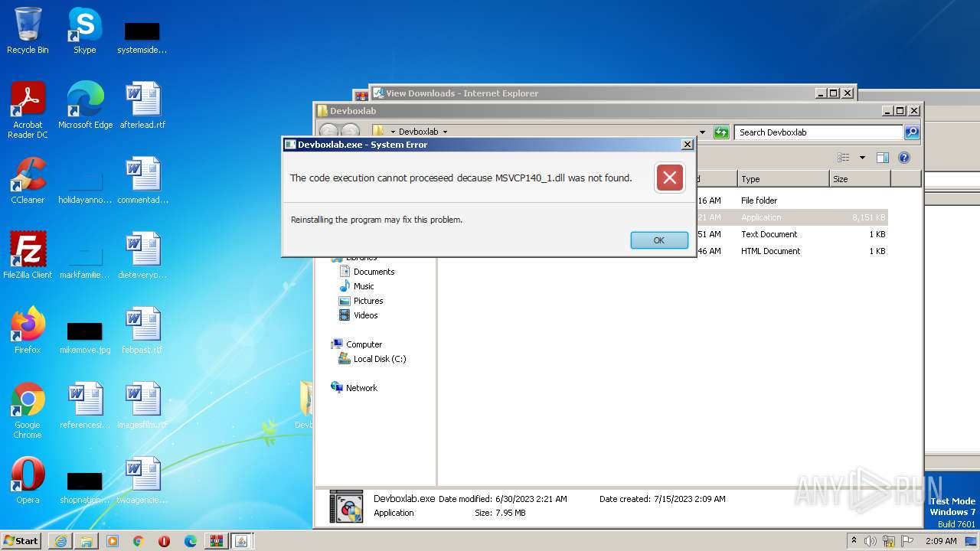Open Windows Media Player in taskbar

[x=113, y=541]
